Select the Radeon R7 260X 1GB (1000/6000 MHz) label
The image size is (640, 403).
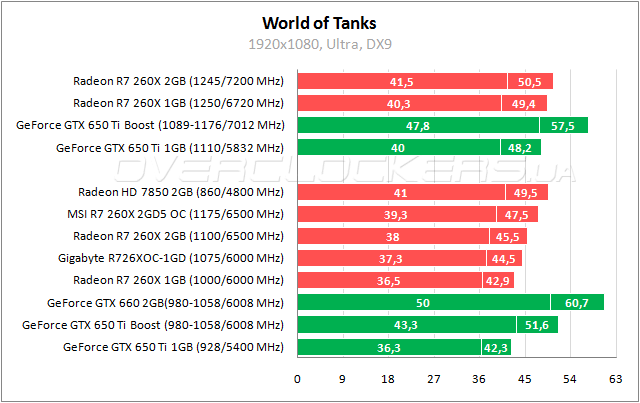[x=178, y=280]
